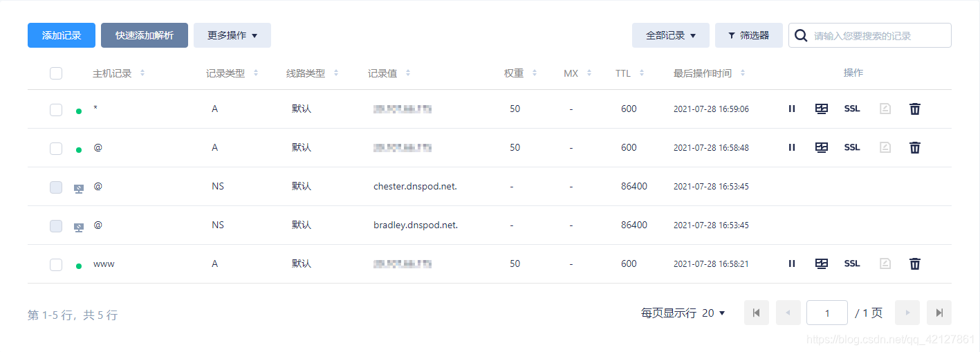This screenshot has width=980, height=352.
Task: Click the search magnifier icon
Action: pyautogui.click(x=801, y=35)
